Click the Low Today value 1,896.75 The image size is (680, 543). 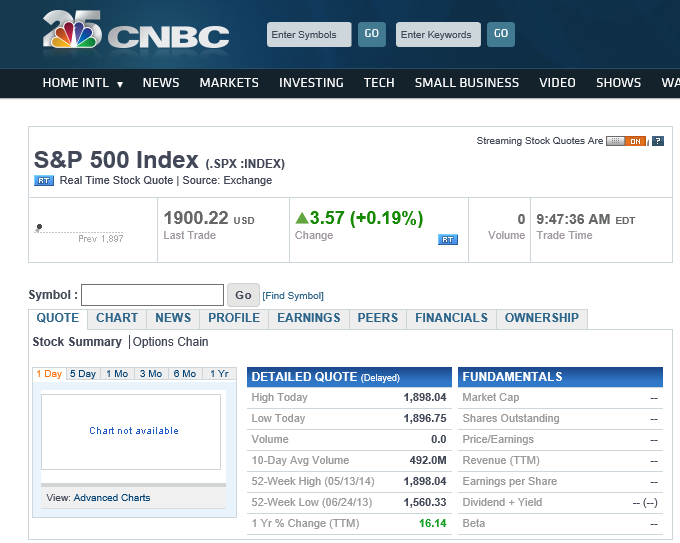coord(425,419)
